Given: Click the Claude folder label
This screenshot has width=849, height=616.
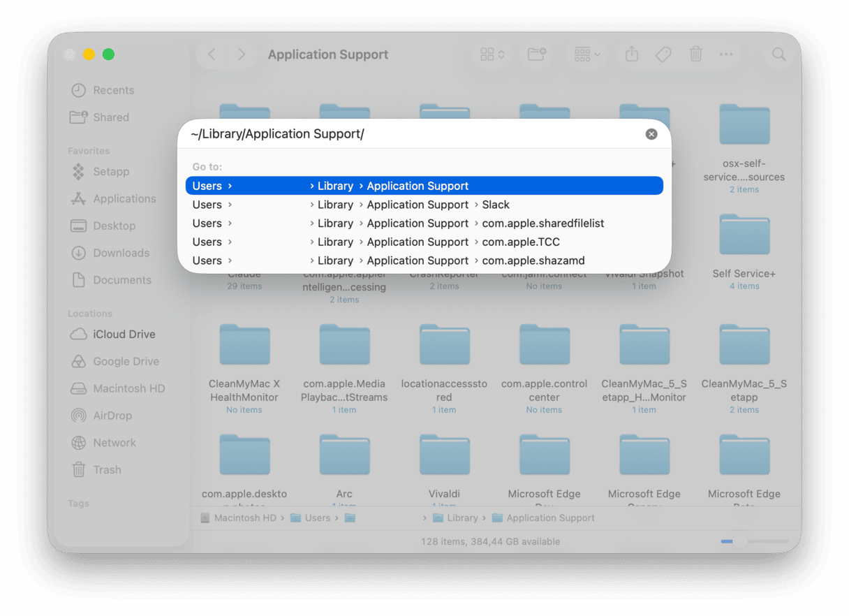Looking at the screenshot, I should (x=244, y=274).
